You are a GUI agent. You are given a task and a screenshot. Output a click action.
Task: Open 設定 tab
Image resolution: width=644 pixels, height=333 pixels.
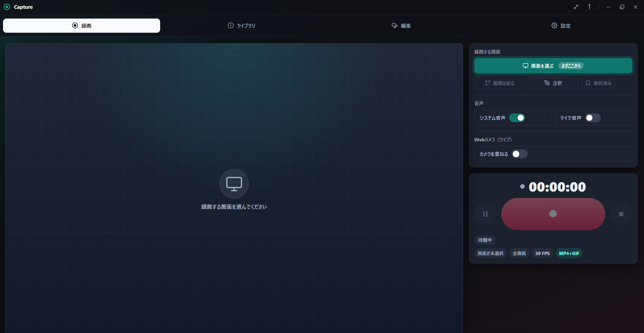click(561, 26)
